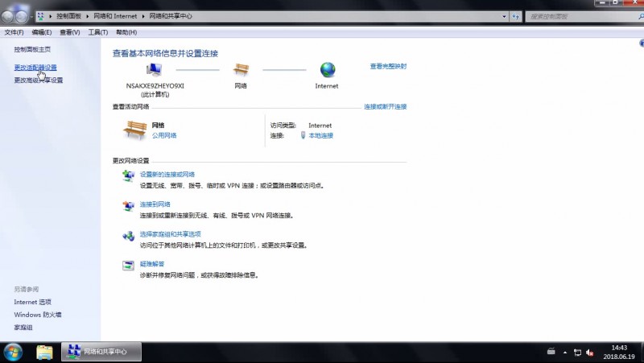Viewport: 644px width, 363px height.
Task: Click 连接或断开连接 link
Action: point(386,107)
